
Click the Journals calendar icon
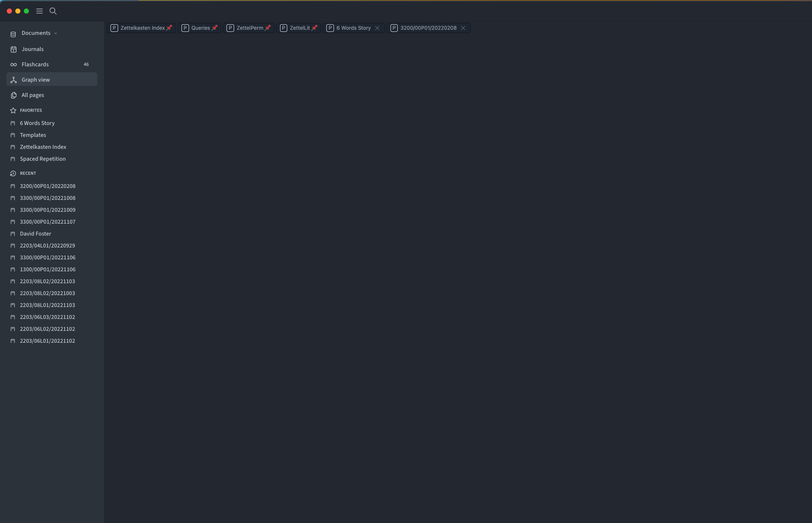[x=14, y=49]
